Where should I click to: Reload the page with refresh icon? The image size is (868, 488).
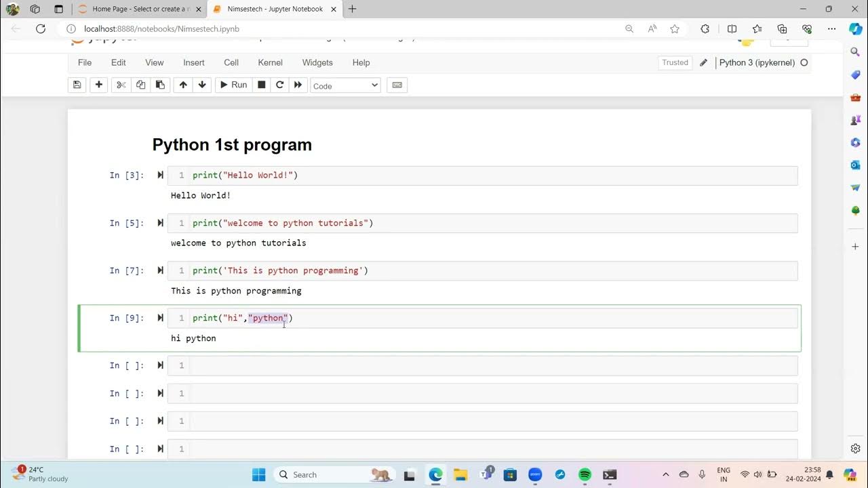pos(41,28)
